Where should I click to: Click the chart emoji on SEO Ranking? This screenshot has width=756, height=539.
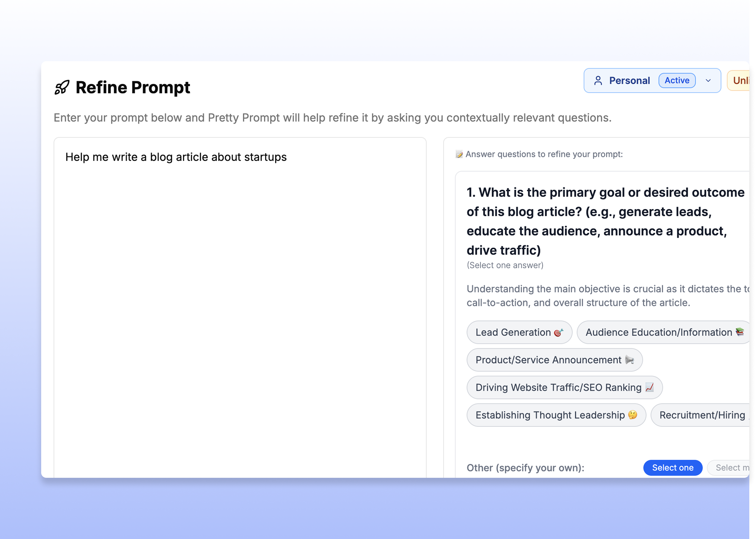649,387
